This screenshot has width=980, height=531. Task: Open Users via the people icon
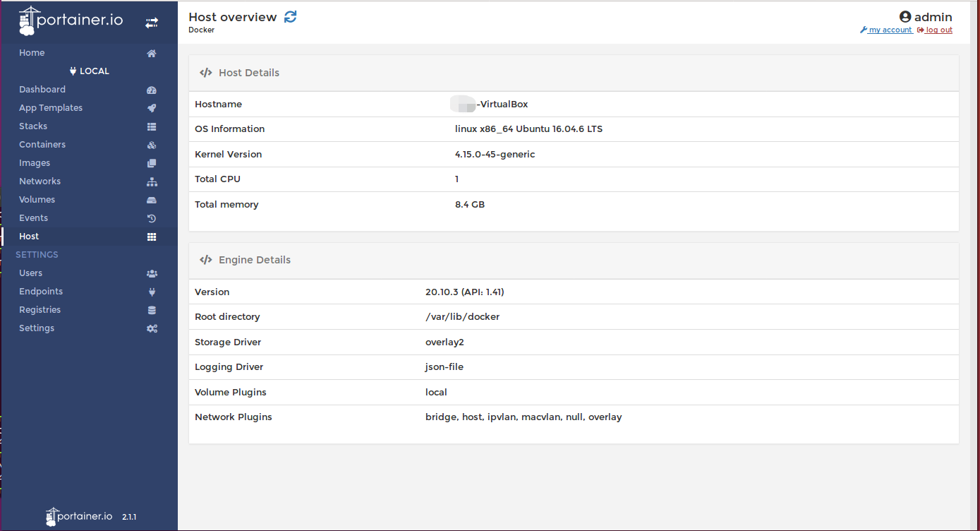[x=152, y=273]
